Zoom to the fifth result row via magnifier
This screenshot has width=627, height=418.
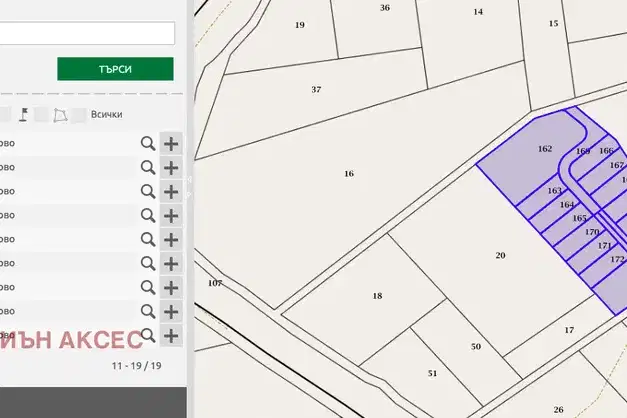coord(148,240)
